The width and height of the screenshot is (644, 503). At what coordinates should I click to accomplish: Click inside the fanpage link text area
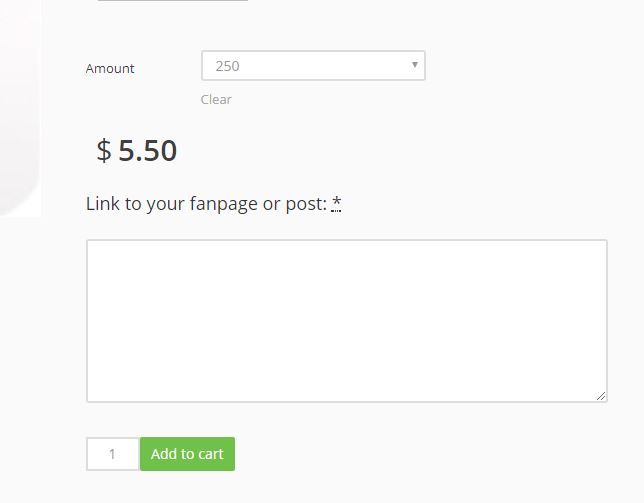[346, 320]
